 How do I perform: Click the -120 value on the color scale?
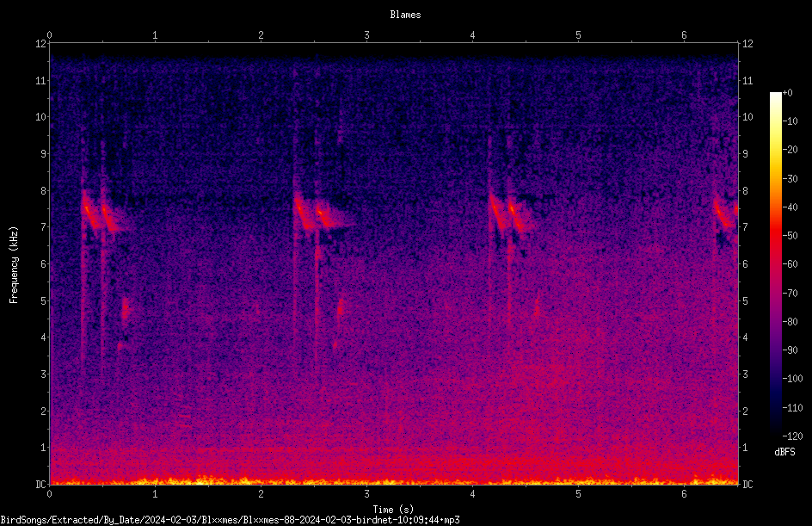792,436
